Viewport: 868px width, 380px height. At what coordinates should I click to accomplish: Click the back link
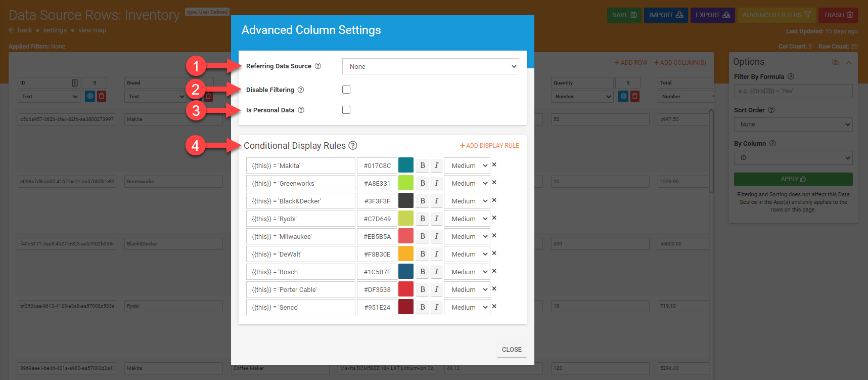tap(20, 30)
